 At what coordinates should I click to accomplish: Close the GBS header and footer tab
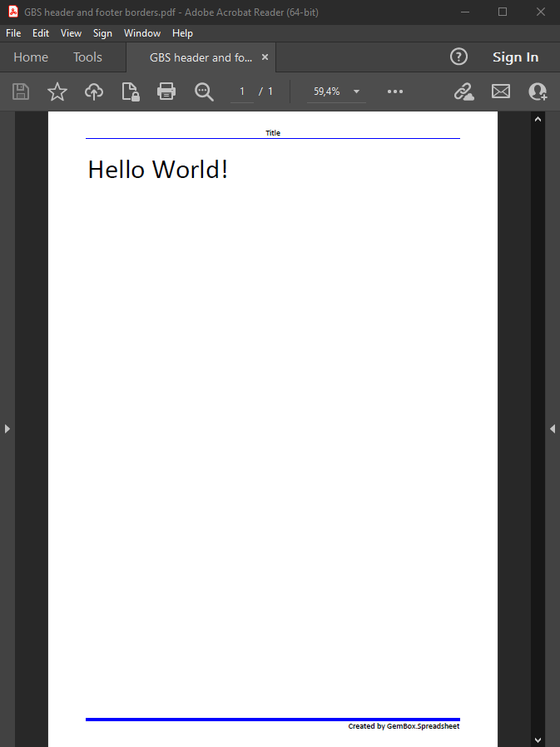pos(265,57)
